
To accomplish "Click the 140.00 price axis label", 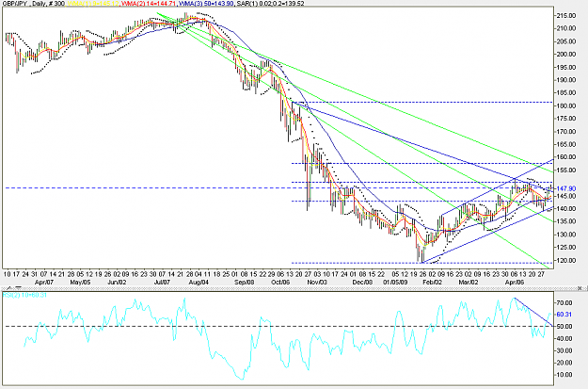I will pos(566,209).
